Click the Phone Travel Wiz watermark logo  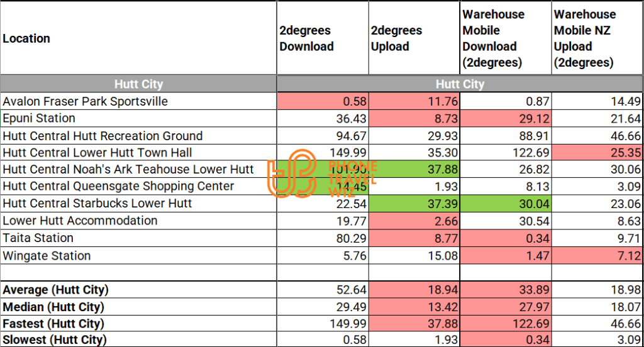[x=291, y=172]
